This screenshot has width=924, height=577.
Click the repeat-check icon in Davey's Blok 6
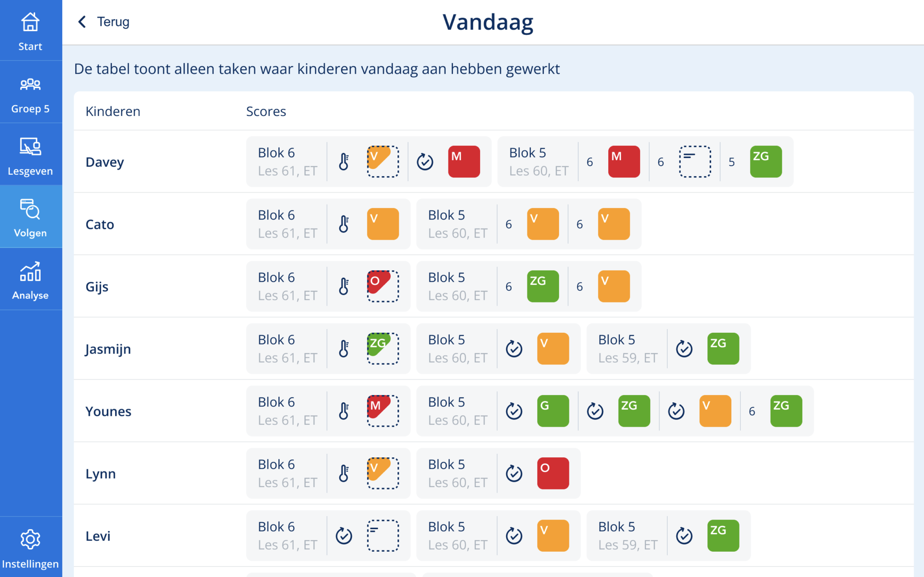click(425, 162)
